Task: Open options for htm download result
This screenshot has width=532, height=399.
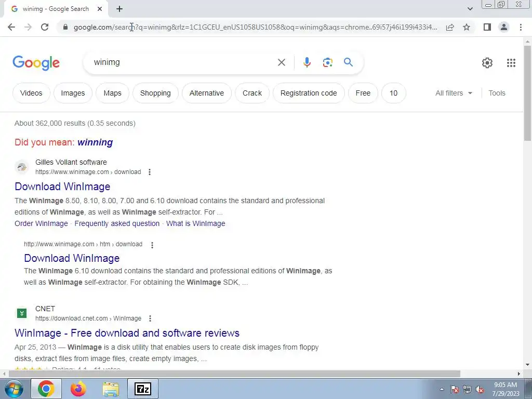Action: click(152, 245)
